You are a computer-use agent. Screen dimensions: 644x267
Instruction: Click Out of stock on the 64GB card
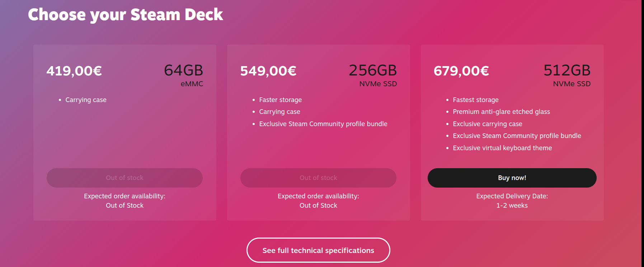coord(124,178)
